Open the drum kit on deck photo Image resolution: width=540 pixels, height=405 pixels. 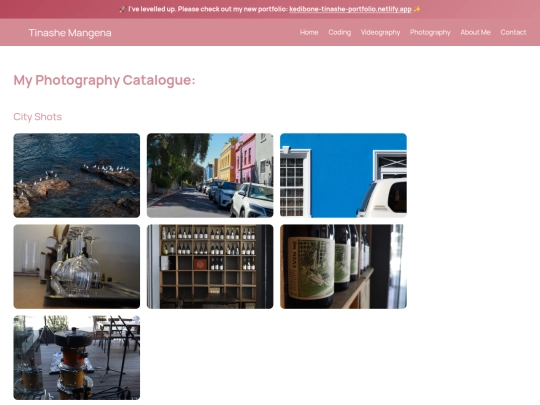77,357
